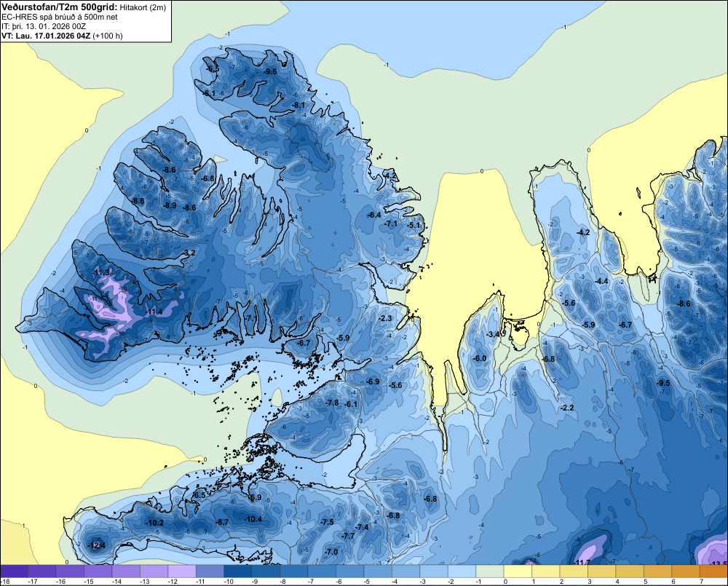This screenshot has width=728, height=586.
Task: Click the Veðurstofan/T2m 500grid title text
Action: (x=60, y=7)
